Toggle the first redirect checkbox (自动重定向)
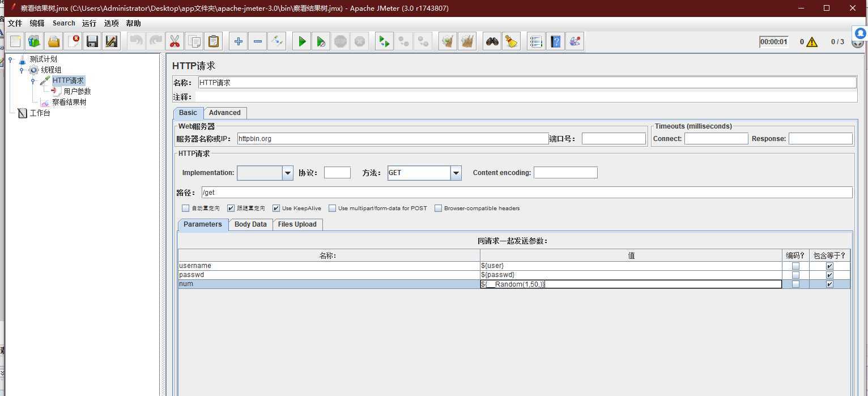The width and height of the screenshot is (868, 396). point(185,208)
